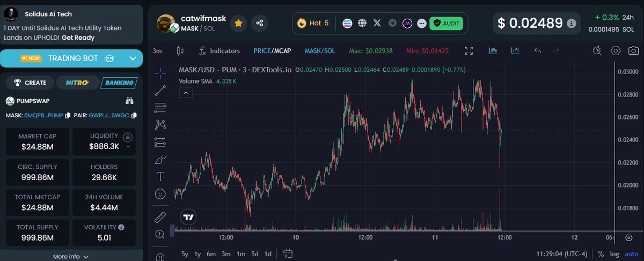This screenshot has width=644, height=261.
Task: Open the Indicators menu
Action: pyautogui.click(x=219, y=51)
